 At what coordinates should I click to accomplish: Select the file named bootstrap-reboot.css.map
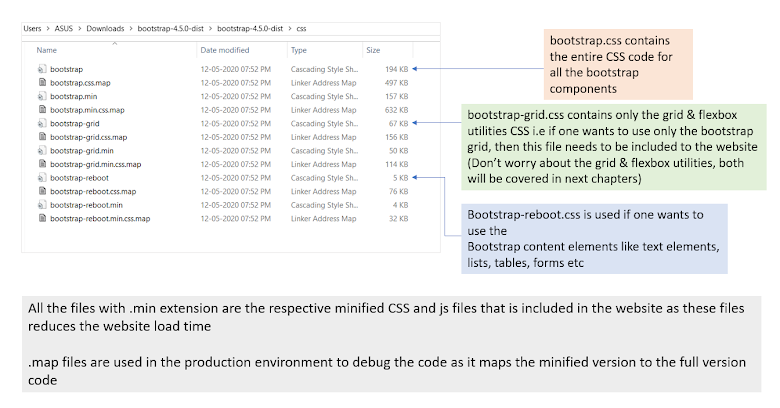pos(93,191)
